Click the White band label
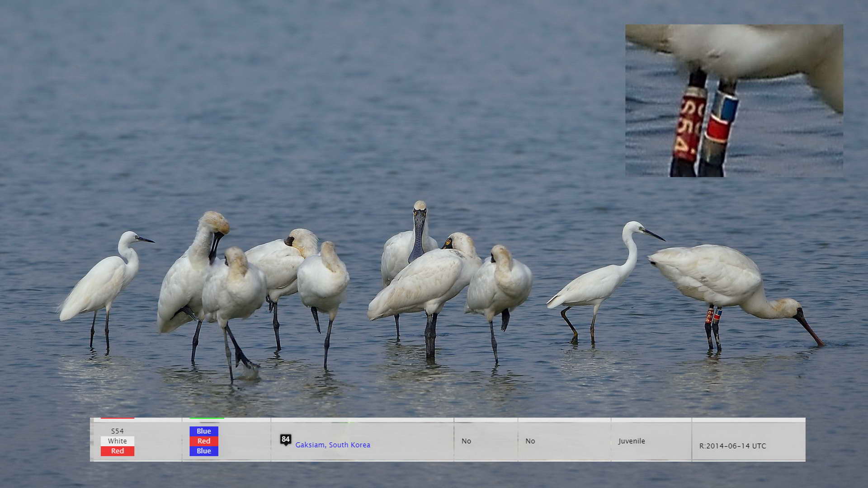 pos(117,441)
